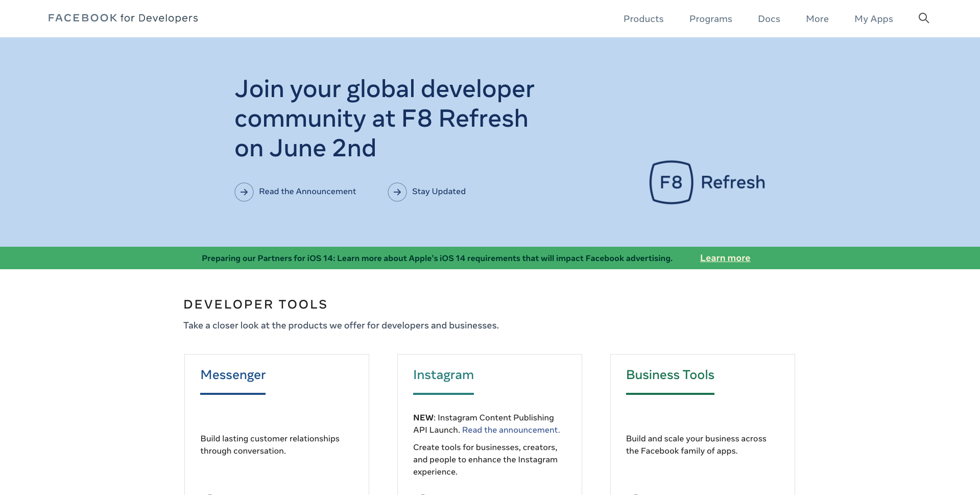Expand the More menu
Image resolution: width=980 pixels, height=495 pixels.
[x=817, y=19]
